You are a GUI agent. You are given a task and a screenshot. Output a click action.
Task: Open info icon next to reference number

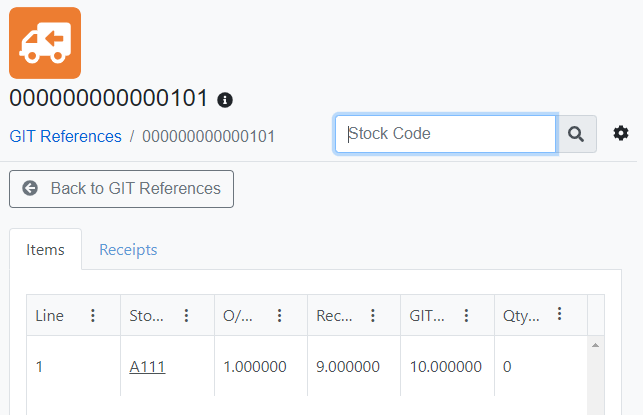click(225, 100)
